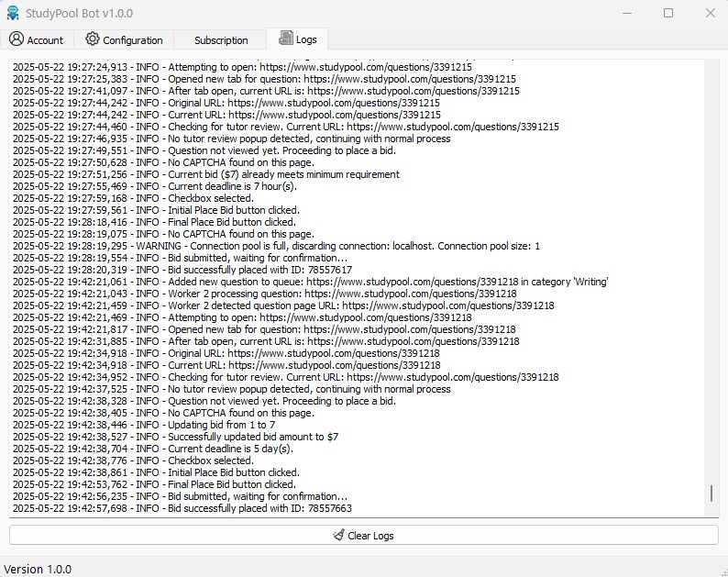Click log line 'Bid successfully placed with ID: 78557663'

pyautogui.click(x=182, y=508)
